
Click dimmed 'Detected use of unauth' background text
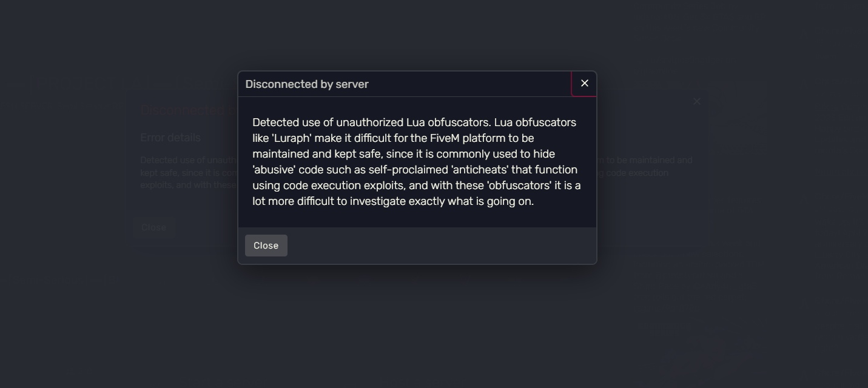[x=188, y=160]
